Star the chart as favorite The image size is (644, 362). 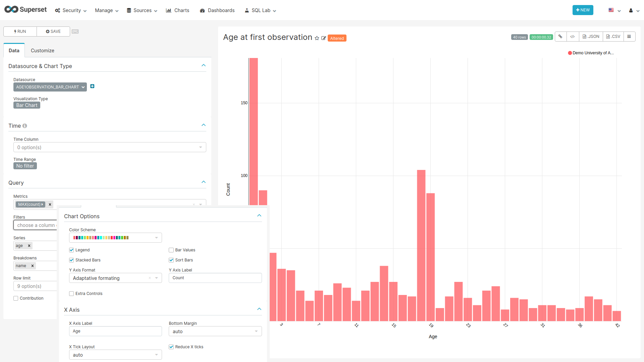[x=317, y=38]
